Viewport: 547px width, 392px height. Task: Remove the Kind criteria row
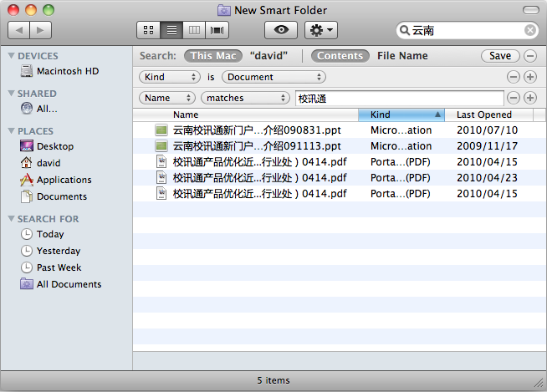point(514,77)
